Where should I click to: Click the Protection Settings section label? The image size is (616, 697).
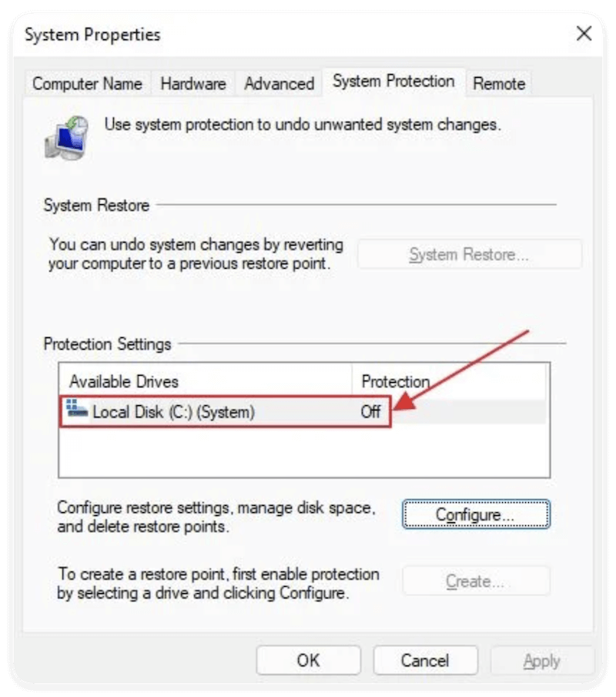click(106, 344)
